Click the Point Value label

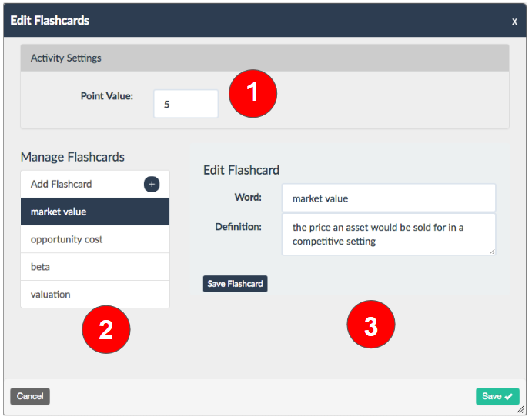(x=107, y=96)
